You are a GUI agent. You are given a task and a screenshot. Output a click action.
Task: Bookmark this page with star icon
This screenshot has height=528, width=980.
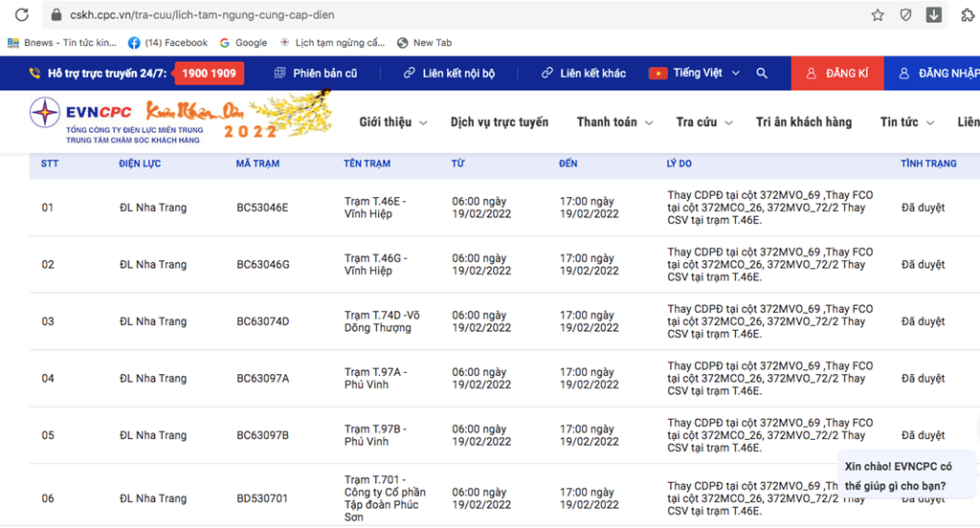[x=878, y=15]
